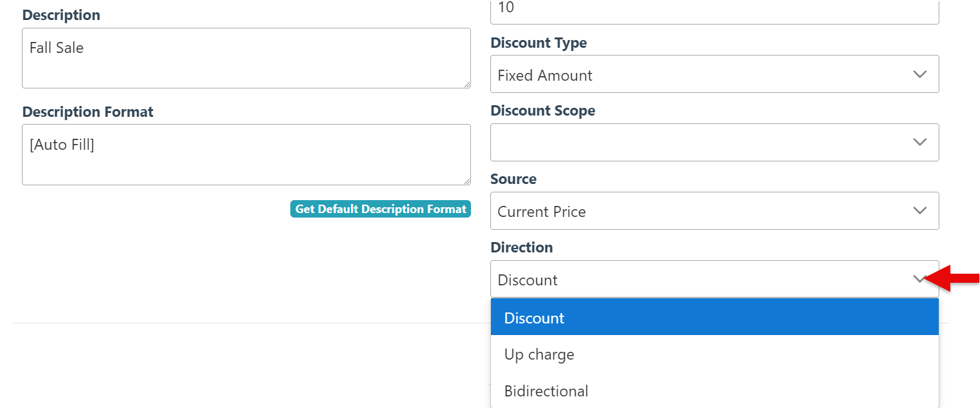This screenshot has height=408, width=980.
Task: Click the chevron arrow on Discount Type
Action: click(x=920, y=74)
